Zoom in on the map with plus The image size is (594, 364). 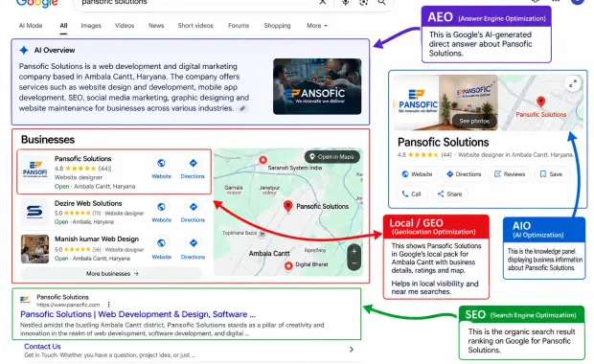[354, 251]
